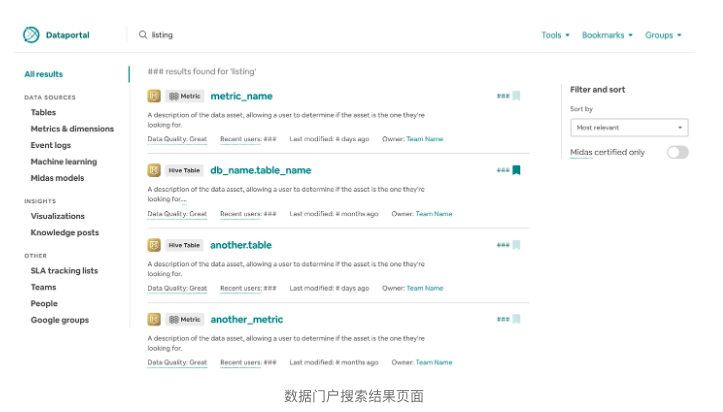Click Data Quality: Great under db_name.table_name
This screenshot has height=412, width=723.
[177, 214]
